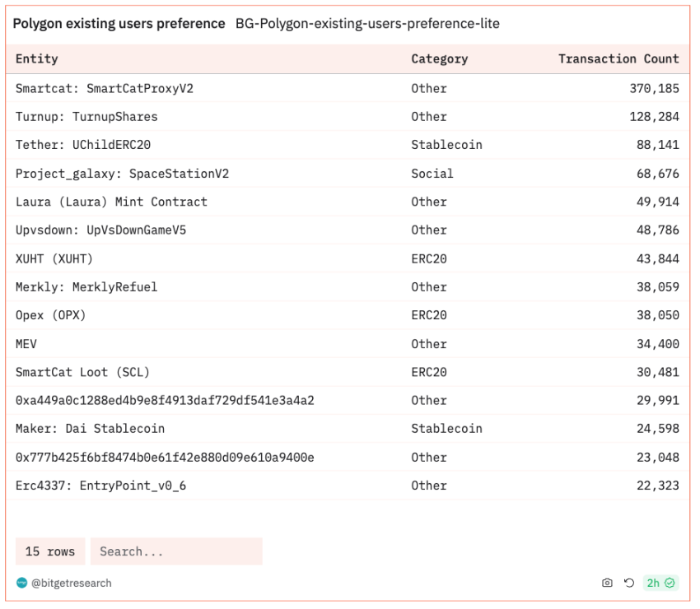The image size is (700, 609).
Task: Select the Tether: UChildERC20 entity cell
Action: (x=83, y=145)
